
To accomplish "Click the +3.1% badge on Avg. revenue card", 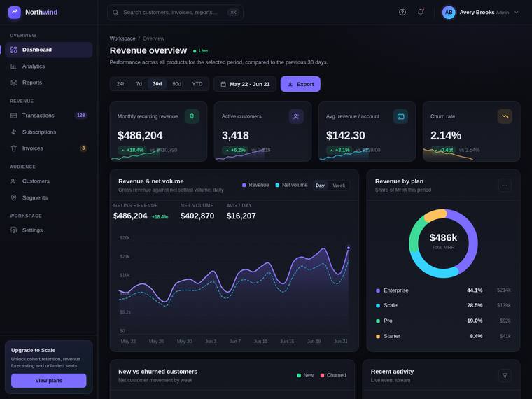I will [x=339, y=150].
